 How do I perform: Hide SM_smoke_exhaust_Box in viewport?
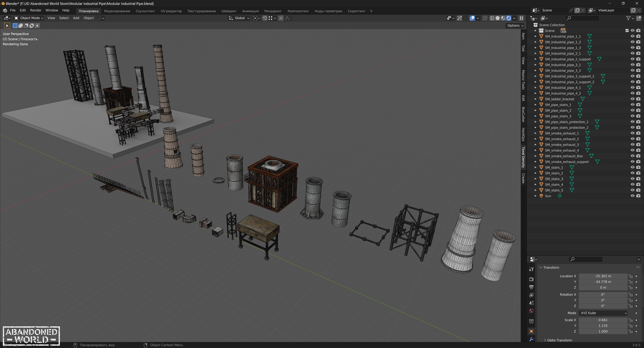[x=632, y=156]
